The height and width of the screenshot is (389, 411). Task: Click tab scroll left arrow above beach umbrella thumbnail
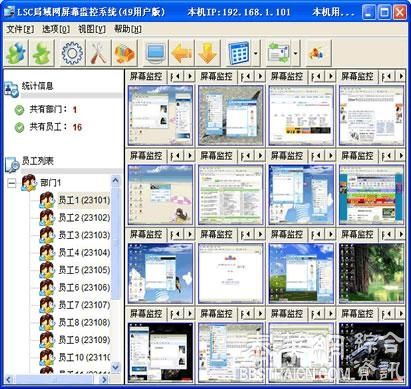point(177,156)
